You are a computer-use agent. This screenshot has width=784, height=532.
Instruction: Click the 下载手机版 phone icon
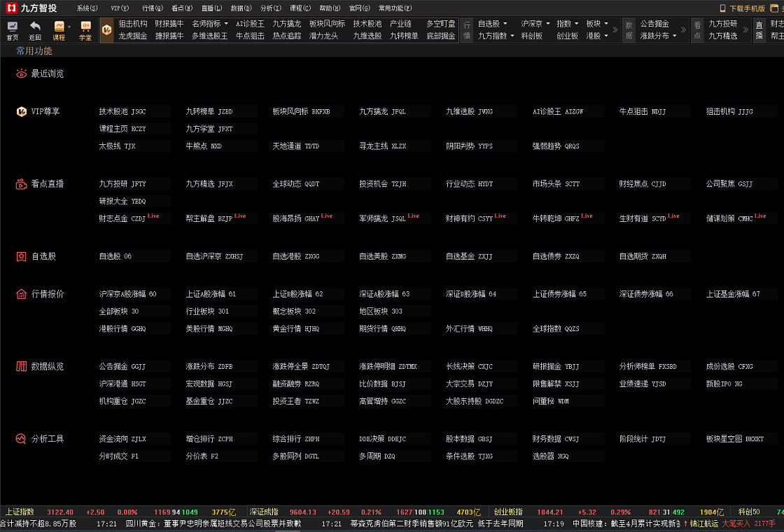click(722, 8)
